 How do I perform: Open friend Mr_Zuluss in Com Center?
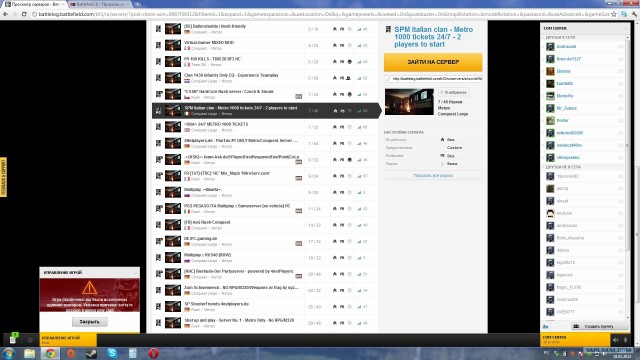pos(567,108)
